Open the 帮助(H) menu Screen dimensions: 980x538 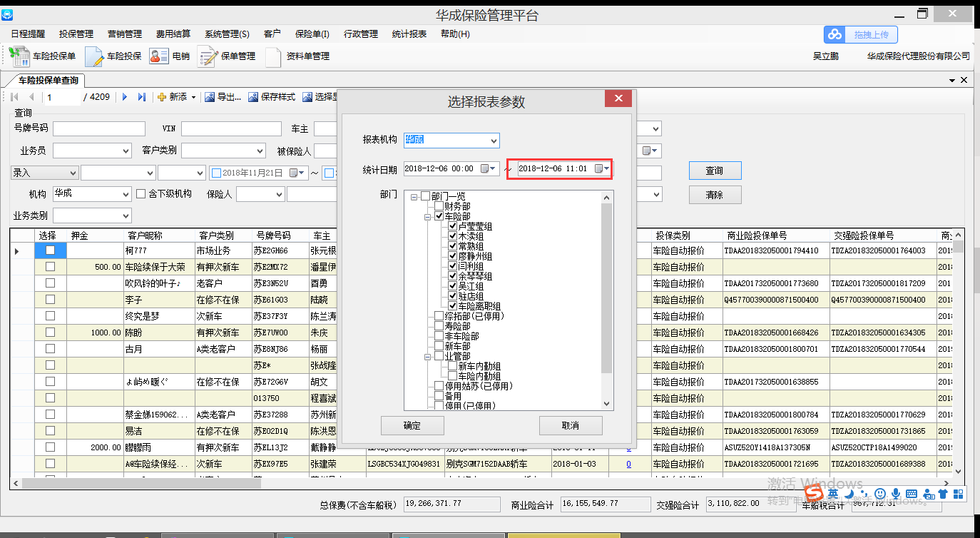[455, 34]
